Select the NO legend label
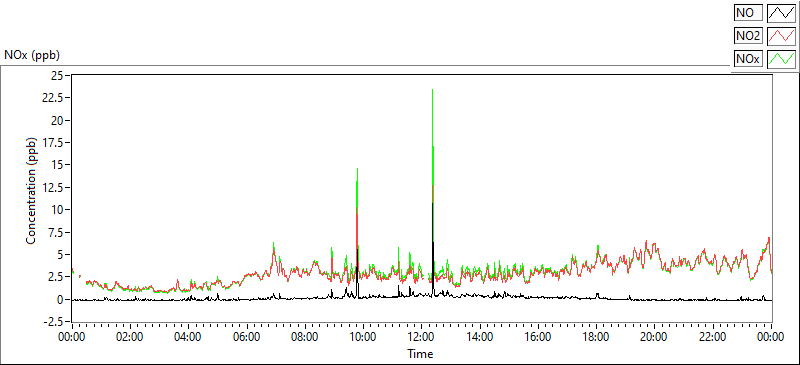Image resolution: width=800 pixels, height=365 pixels. point(748,12)
